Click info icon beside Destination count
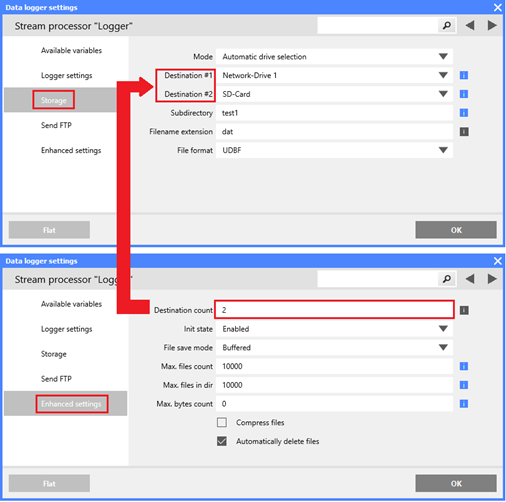 coord(464,310)
